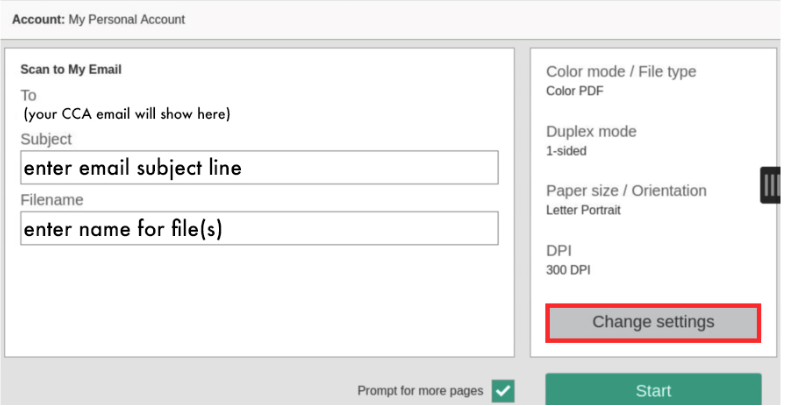
Task: Click the Change settings button
Action: pyautogui.click(x=653, y=322)
